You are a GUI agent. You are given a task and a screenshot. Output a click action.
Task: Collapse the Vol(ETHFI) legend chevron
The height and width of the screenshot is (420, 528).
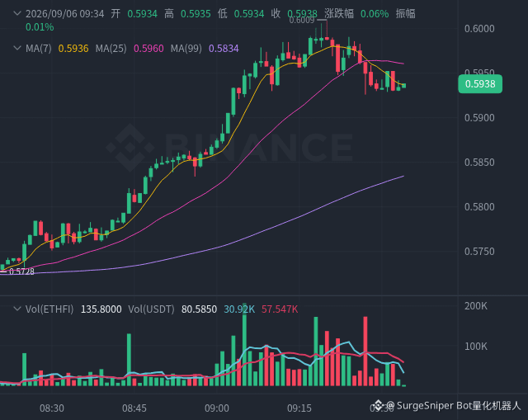coord(16,309)
